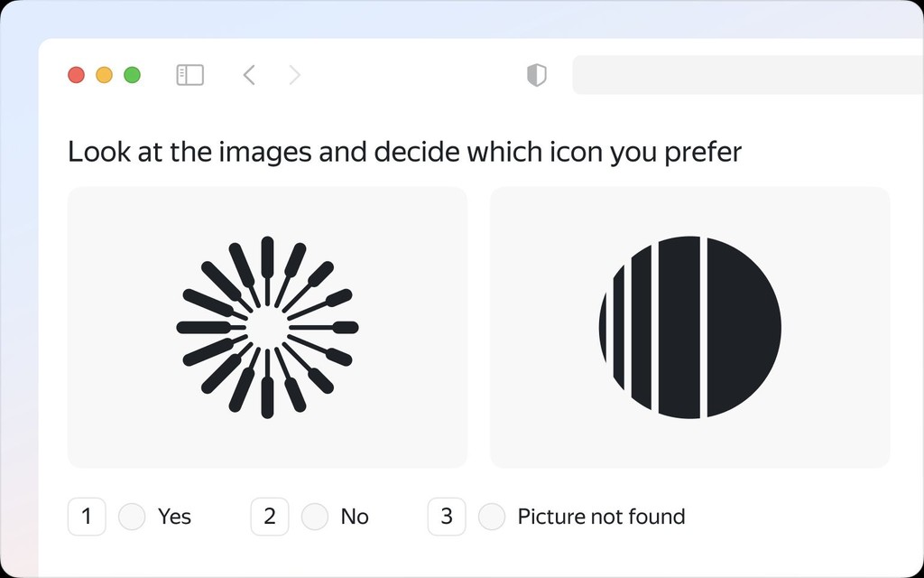Select the Picture not found radio button

[492, 517]
